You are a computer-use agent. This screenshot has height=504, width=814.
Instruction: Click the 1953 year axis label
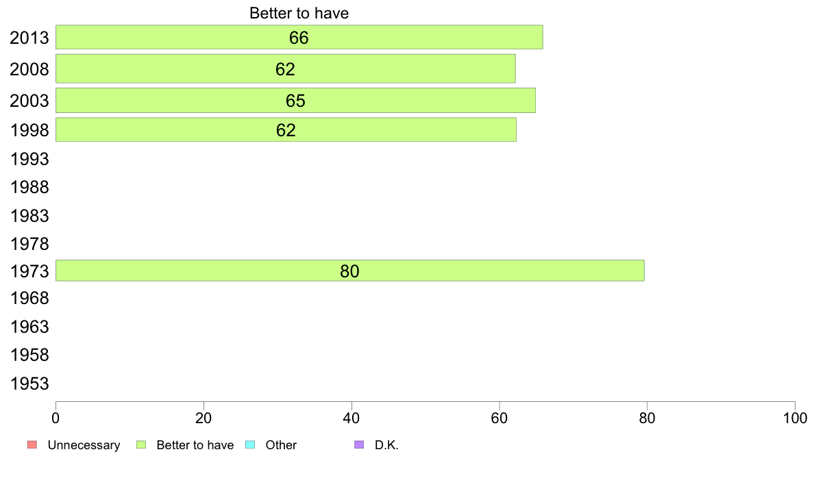coord(29,383)
